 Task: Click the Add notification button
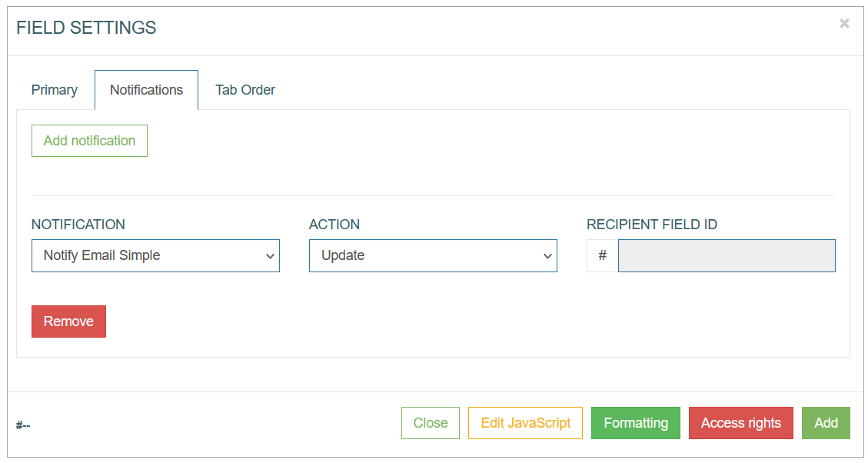pos(90,141)
